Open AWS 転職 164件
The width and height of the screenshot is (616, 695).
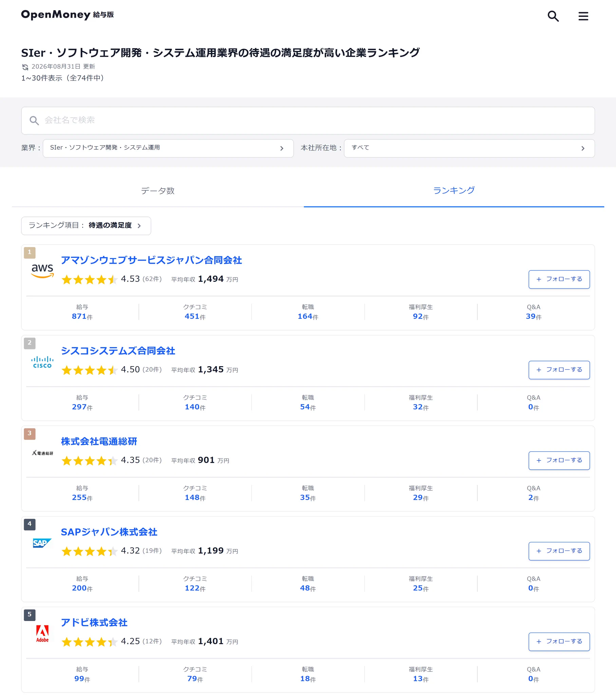(308, 312)
